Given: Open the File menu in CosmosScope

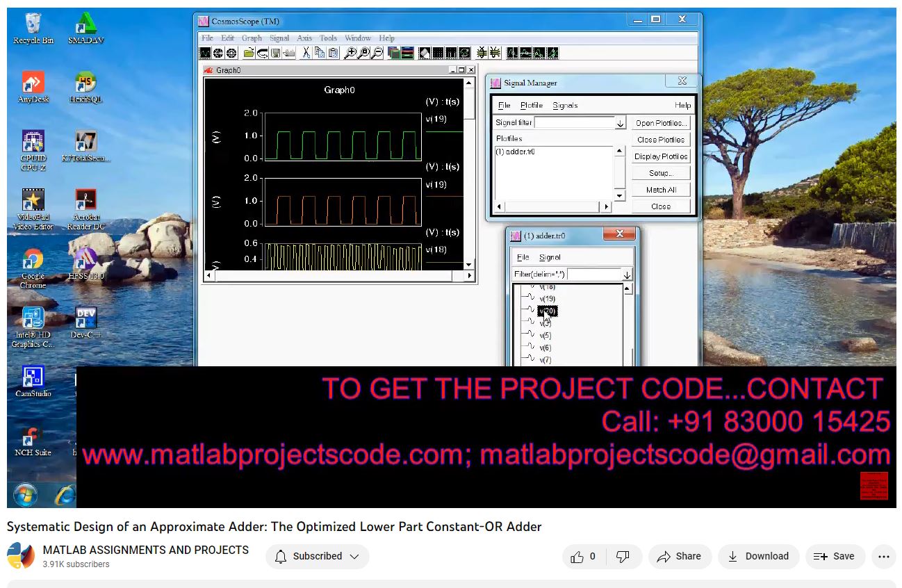Looking at the screenshot, I should tap(207, 38).
